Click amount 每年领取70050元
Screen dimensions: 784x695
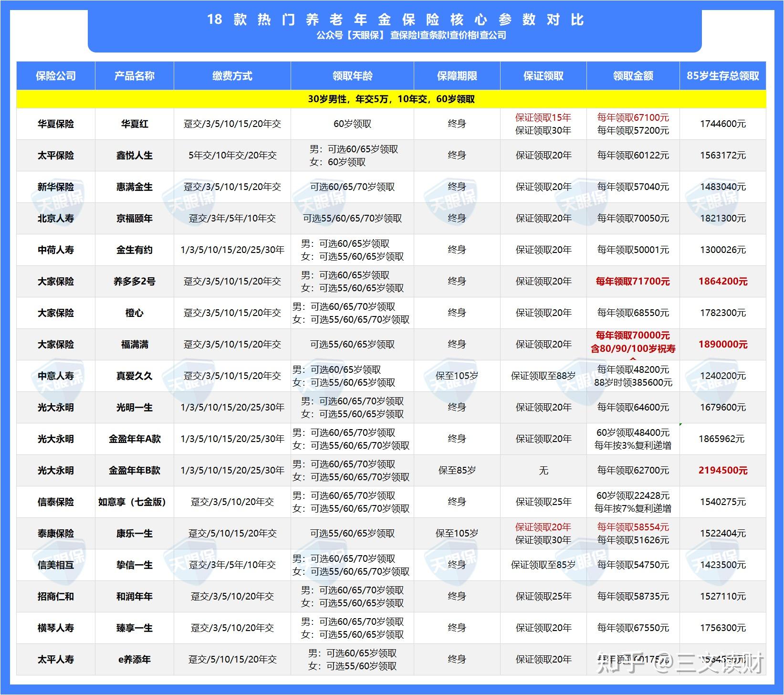point(633,219)
